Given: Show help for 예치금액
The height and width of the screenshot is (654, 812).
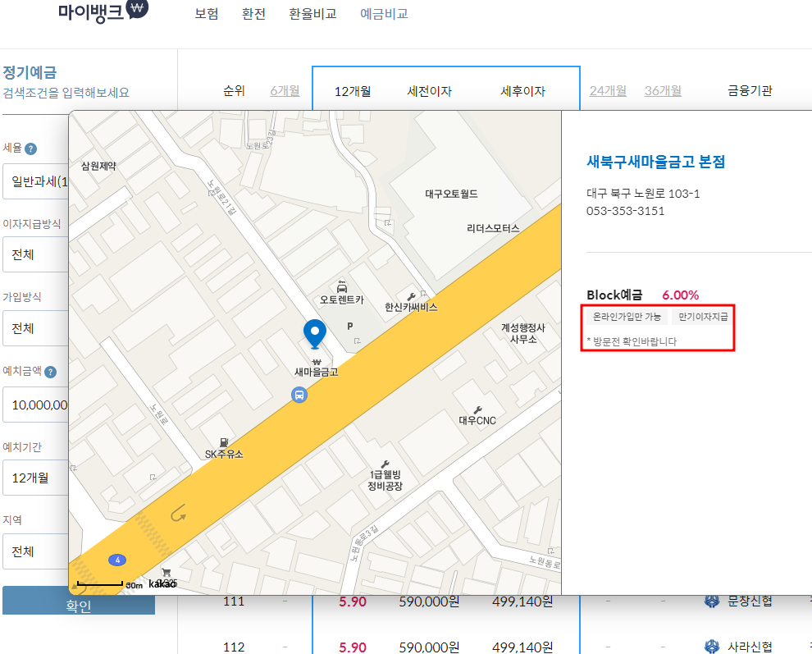Looking at the screenshot, I should pyautogui.click(x=50, y=372).
